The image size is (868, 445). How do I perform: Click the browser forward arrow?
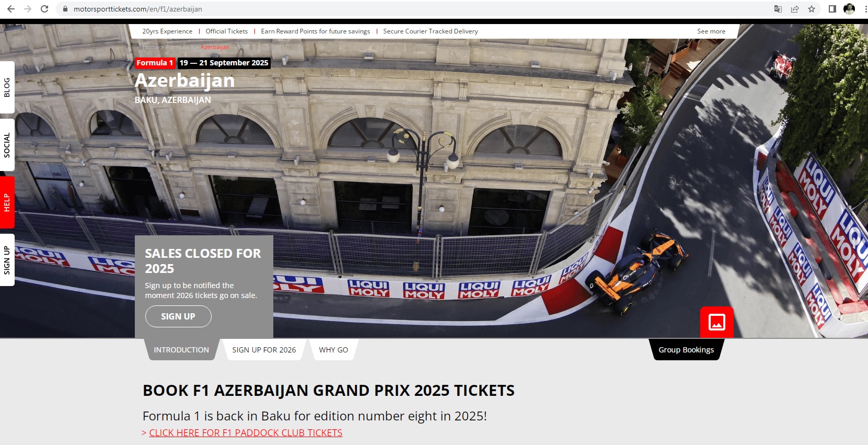click(x=28, y=9)
